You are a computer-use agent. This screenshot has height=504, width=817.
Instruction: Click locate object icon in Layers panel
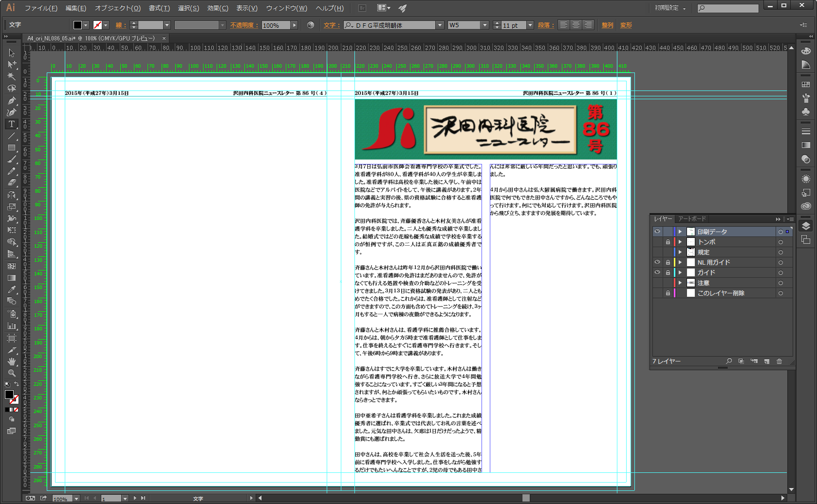729,361
